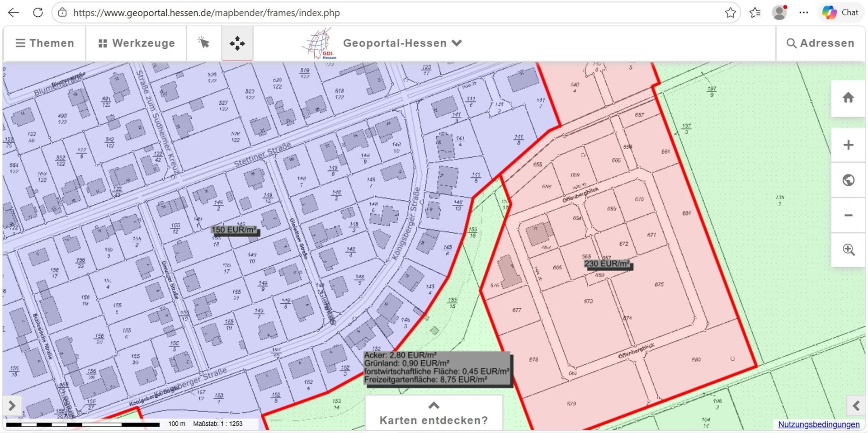
Task: Click the home map extent icon
Action: (848, 98)
